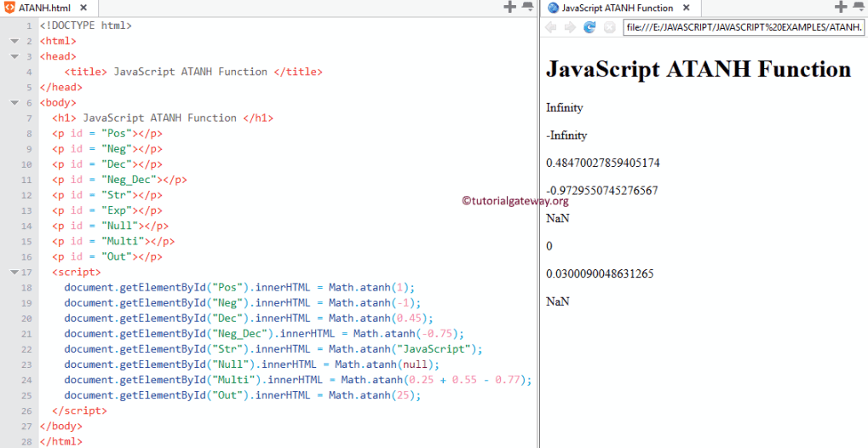Screen dimensions: 868x448
Task: Click the Math.atanh("JavaScript") statement
Action: click(273, 349)
